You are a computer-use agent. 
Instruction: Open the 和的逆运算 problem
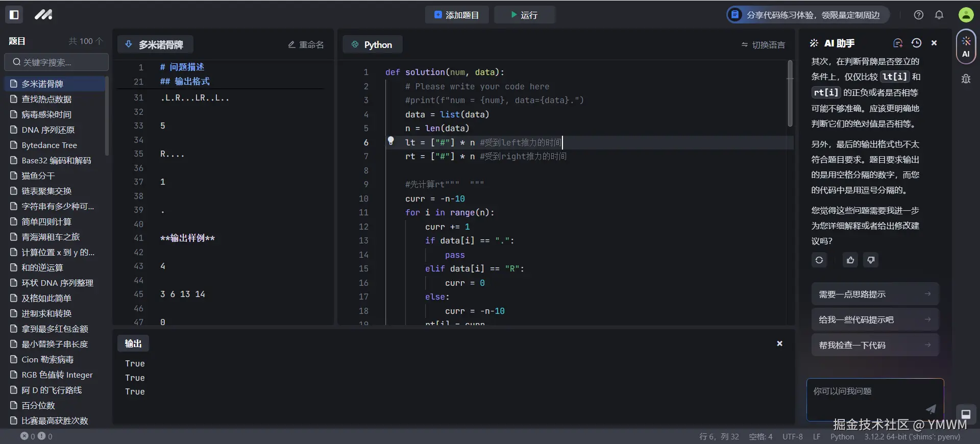(54, 267)
